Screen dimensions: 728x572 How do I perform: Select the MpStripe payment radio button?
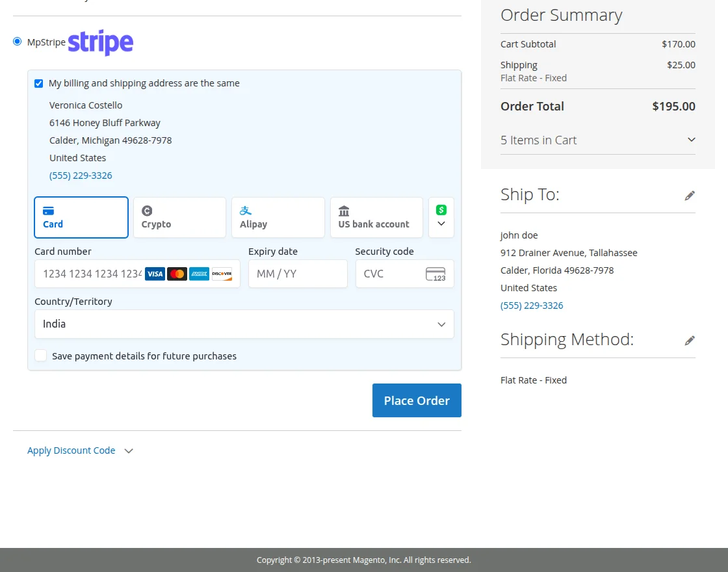(x=16, y=41)
